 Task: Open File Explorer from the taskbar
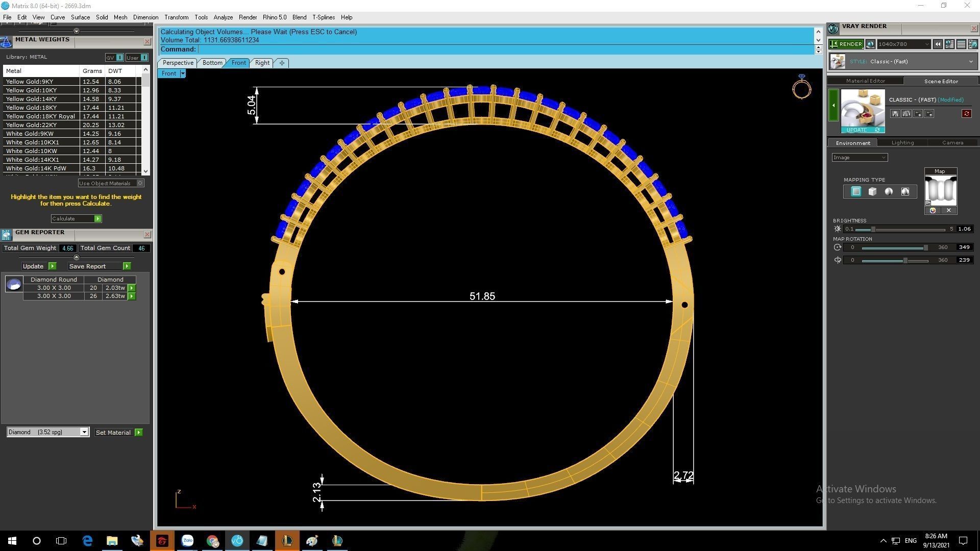[x=112, y=541]
